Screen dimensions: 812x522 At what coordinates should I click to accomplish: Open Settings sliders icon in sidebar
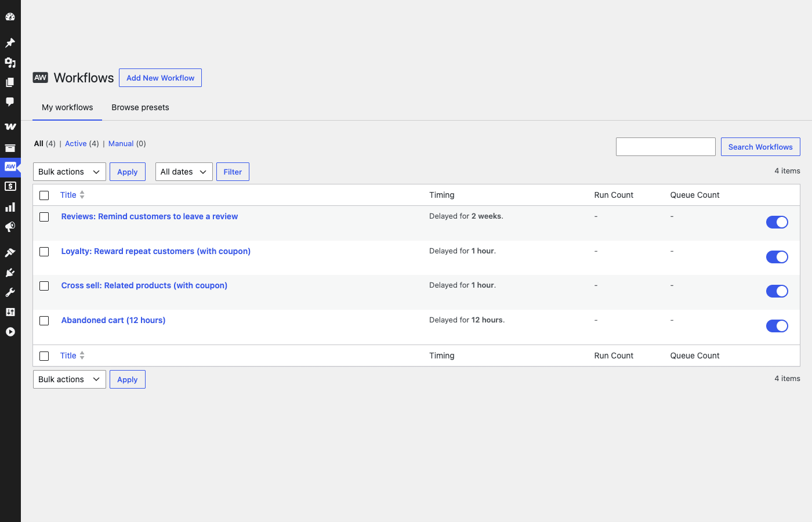[10, 312]
